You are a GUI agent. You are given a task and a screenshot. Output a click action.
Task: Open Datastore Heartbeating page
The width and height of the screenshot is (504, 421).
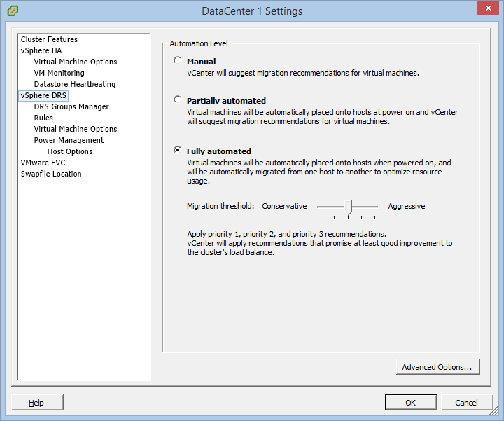pos(75,84)
